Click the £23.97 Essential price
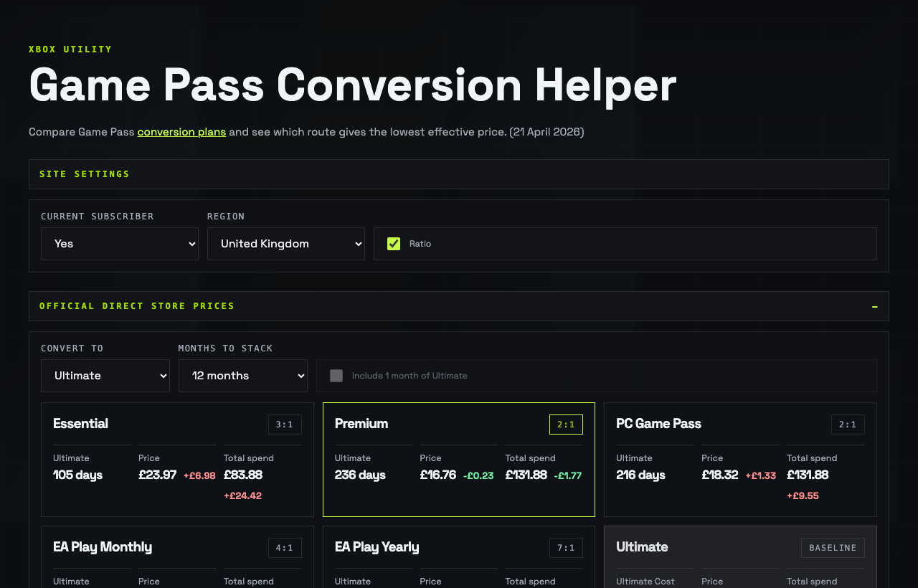The height and width of the screenshot is (588, 918). (158, 475)
